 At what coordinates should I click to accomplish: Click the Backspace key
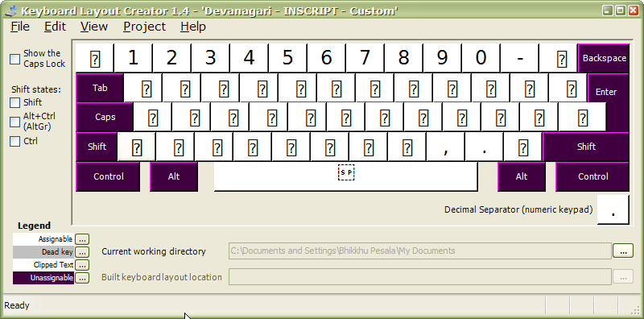[x=604, y=58]
